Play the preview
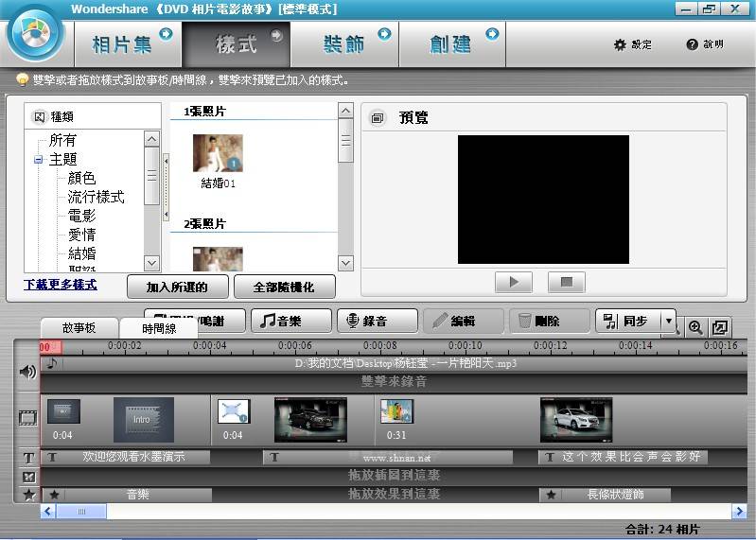This screenshot has width=756, height=540. coord(514,282)
